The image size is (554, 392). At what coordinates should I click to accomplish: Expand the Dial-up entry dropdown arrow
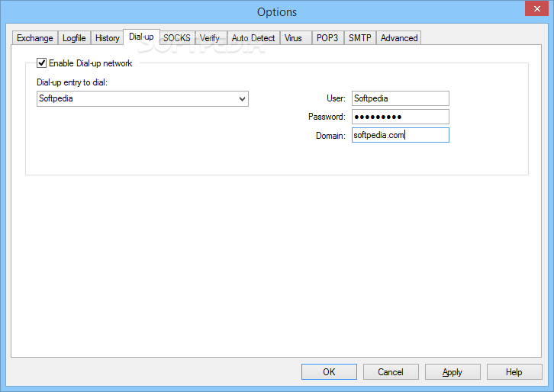[x=242, y=99]
